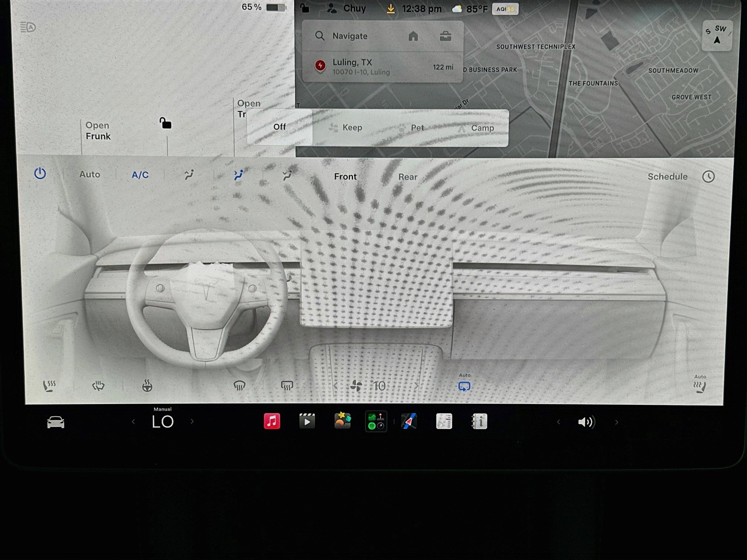The width and height of the screenshot is (747, 560).
Task: Enable Camp mode
Action: tap(476, 128)
